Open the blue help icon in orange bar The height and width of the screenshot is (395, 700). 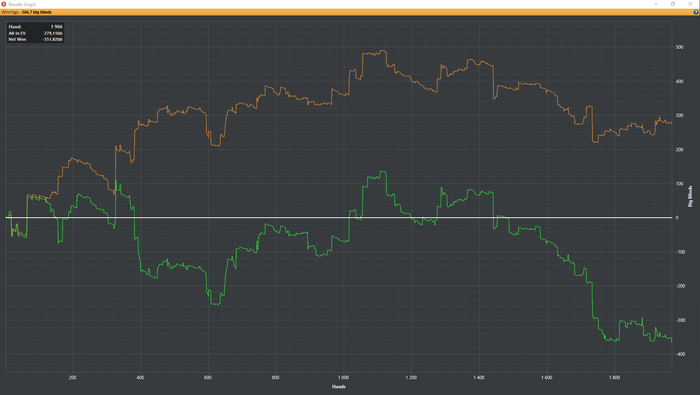click(x=696, y=12)
